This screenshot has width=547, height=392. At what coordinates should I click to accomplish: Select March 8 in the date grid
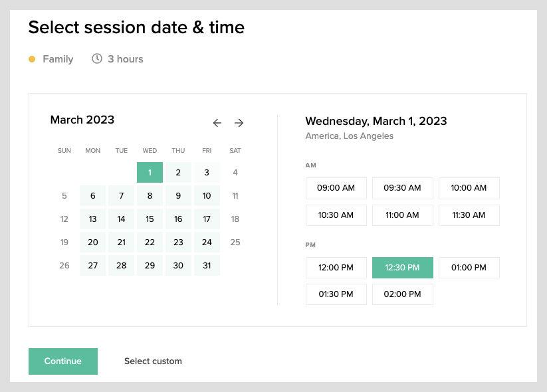pyautogui.click(x=150, y=195)
